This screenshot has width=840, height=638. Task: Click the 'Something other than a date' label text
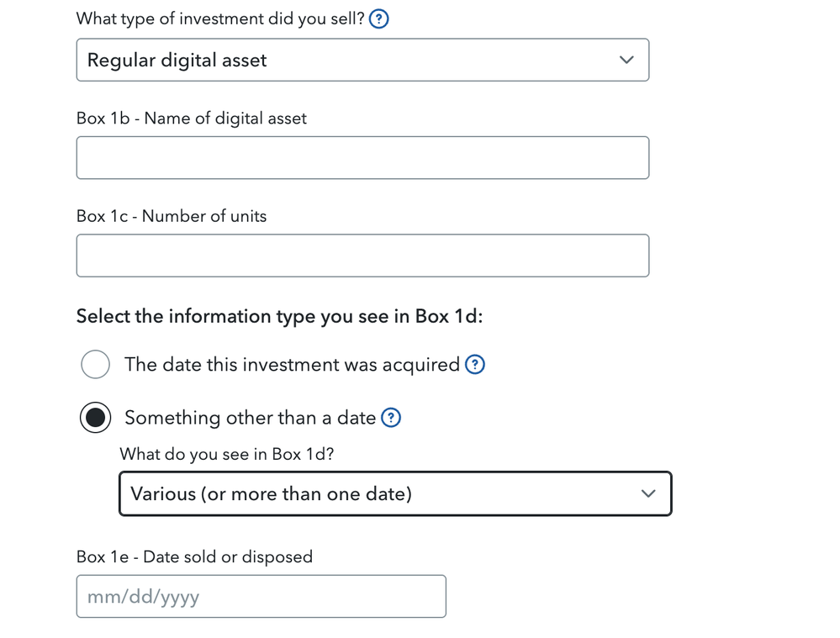point(251,418)
